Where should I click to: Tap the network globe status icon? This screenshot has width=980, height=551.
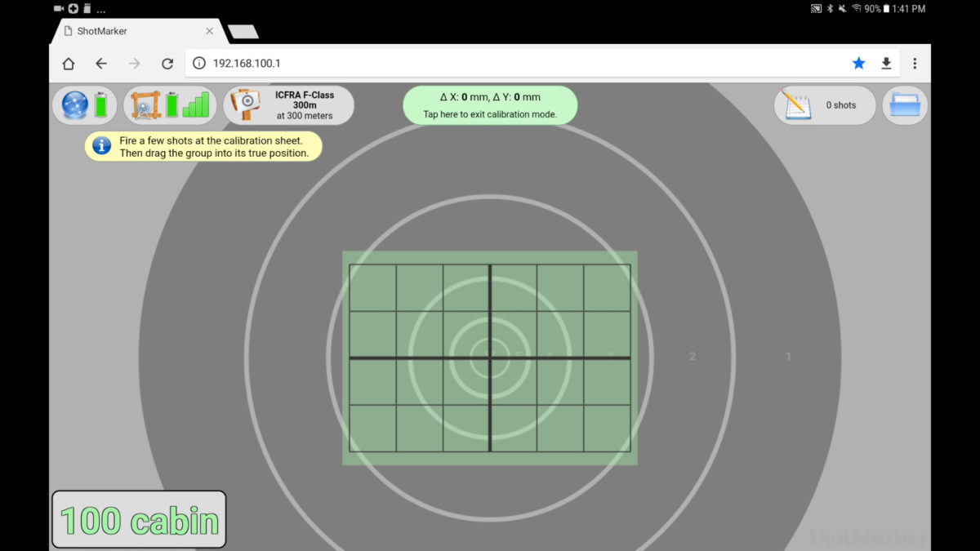[x=75, y=105]
